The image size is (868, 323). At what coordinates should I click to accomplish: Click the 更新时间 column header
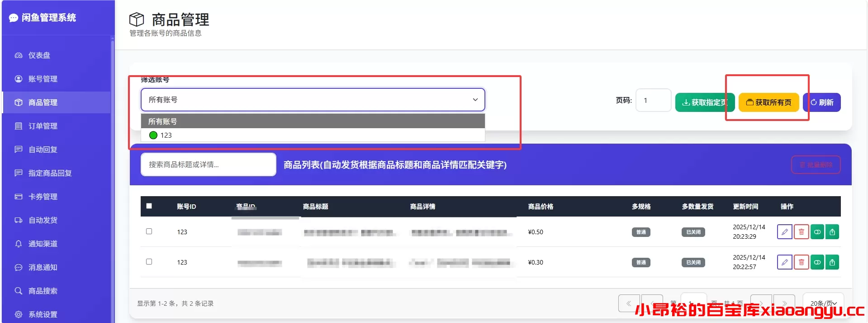coord(745,207)
